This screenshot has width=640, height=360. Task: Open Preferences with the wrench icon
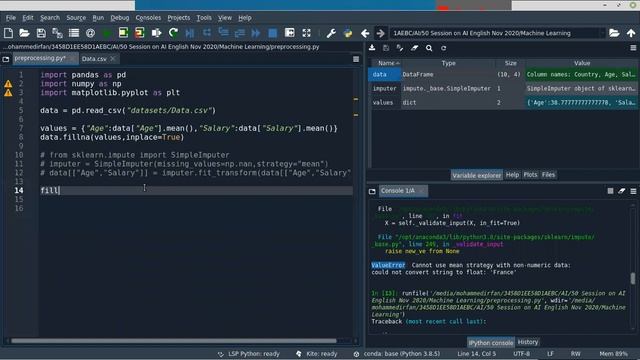click(x=331, y=33)
